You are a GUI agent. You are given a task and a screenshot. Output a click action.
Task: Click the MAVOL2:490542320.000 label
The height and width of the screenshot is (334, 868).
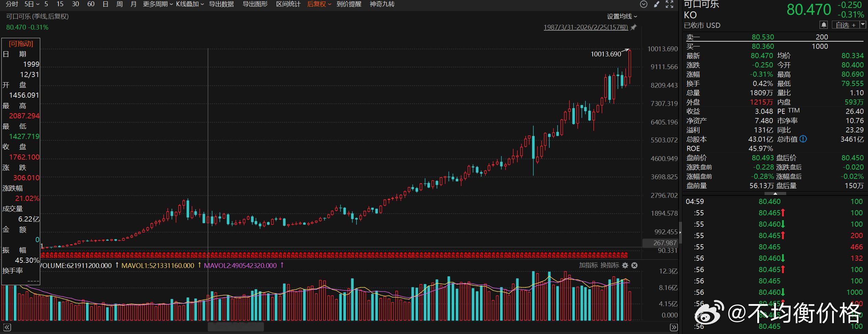pyautogui.click(x=240, y=266)
